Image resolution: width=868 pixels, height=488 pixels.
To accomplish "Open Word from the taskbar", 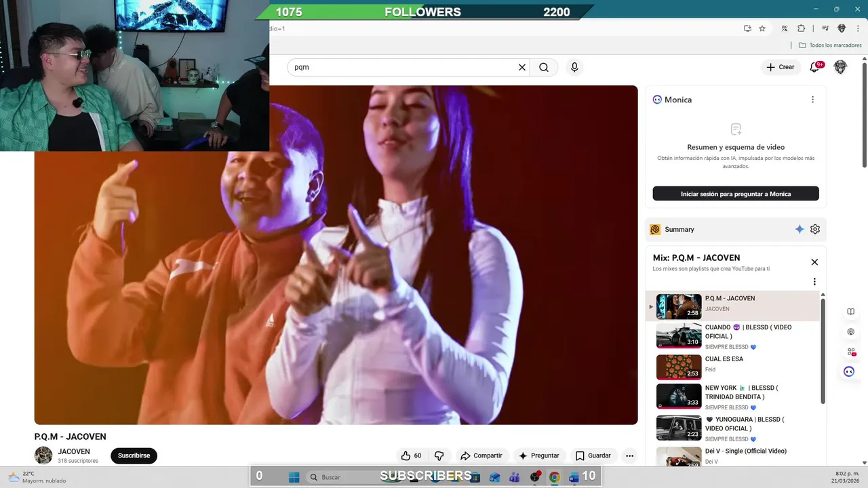I will pos(574,477).
